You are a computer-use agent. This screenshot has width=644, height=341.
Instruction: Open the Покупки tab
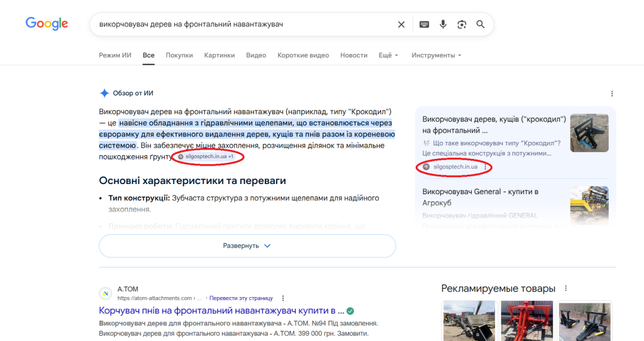coord(179,55)
